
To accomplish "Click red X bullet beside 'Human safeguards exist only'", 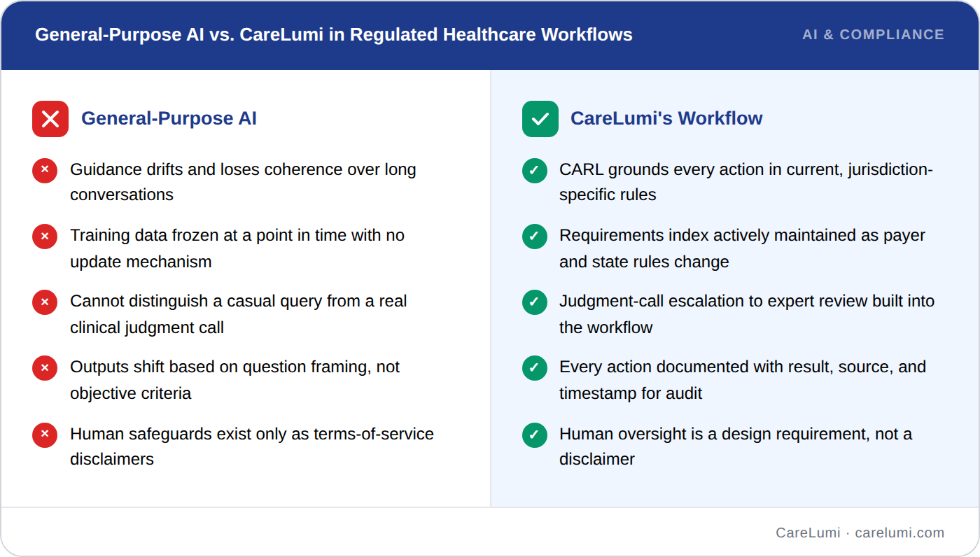I will click(x=45, y=435).
